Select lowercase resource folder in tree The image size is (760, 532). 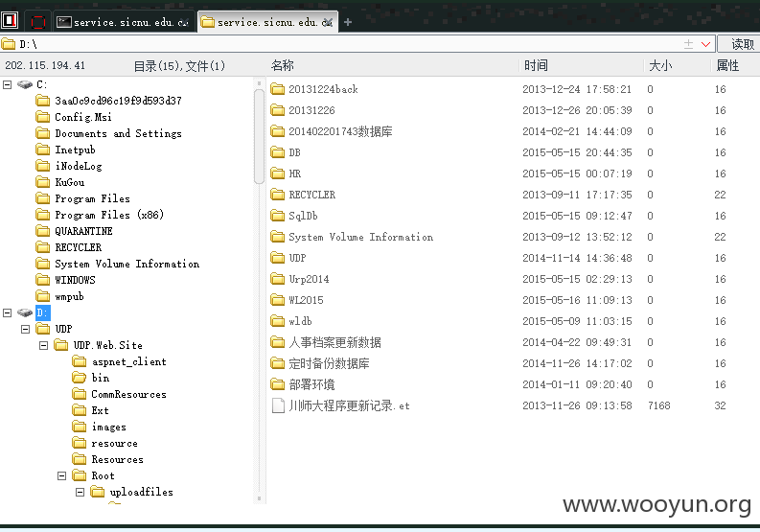pos(105,443)
